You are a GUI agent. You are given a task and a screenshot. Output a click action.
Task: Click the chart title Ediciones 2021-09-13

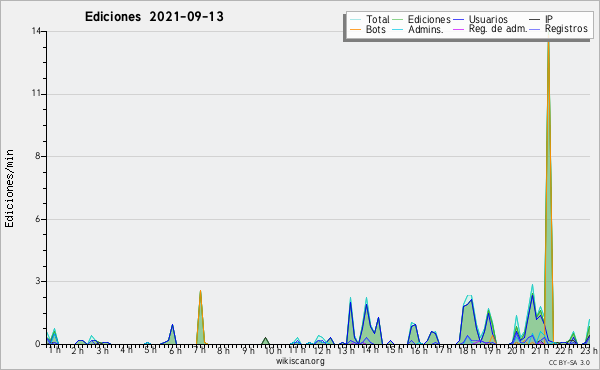pos(154,17)
